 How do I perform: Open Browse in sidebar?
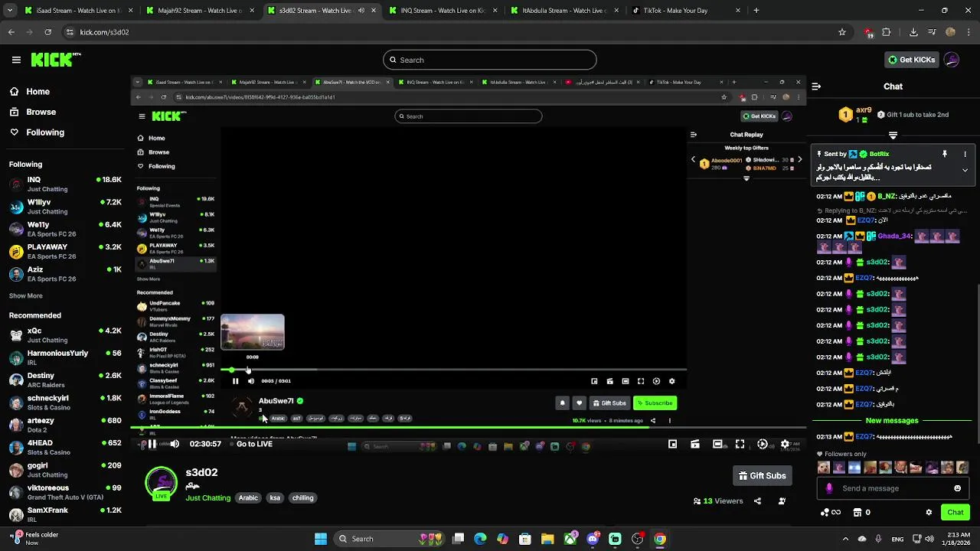tap(41, 112)
